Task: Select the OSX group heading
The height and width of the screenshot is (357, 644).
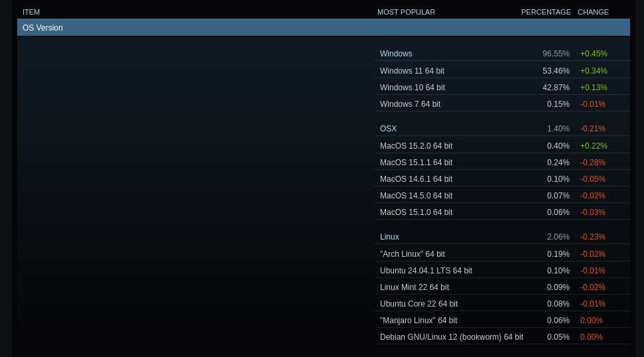Action: tap(388, 129)
